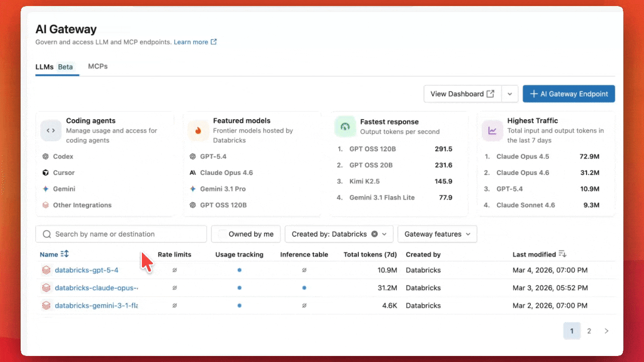The height and width of the screenshot is (362, 644).
Task: Click the next page arrow
Action: [606, 331]
